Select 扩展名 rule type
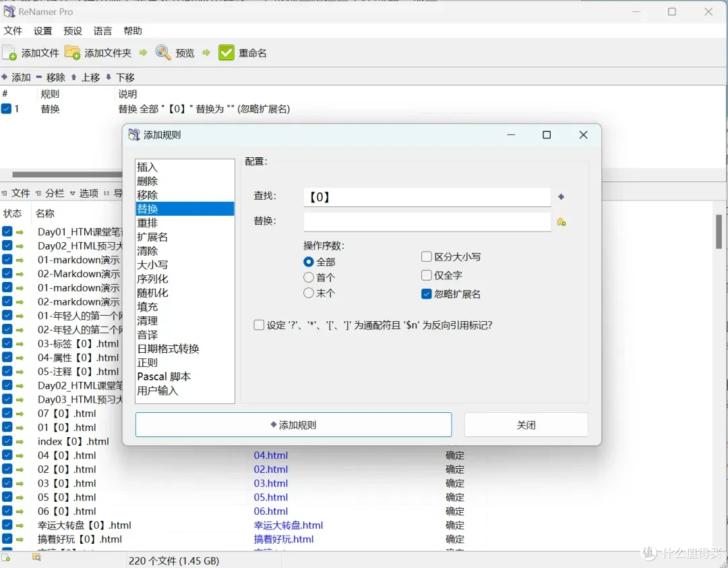 185,237
